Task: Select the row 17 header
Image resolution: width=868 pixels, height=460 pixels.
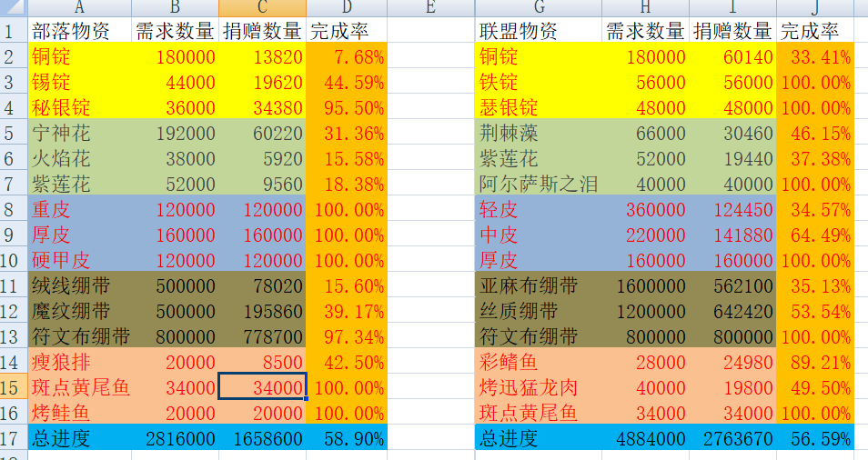Action: (13, 438)
